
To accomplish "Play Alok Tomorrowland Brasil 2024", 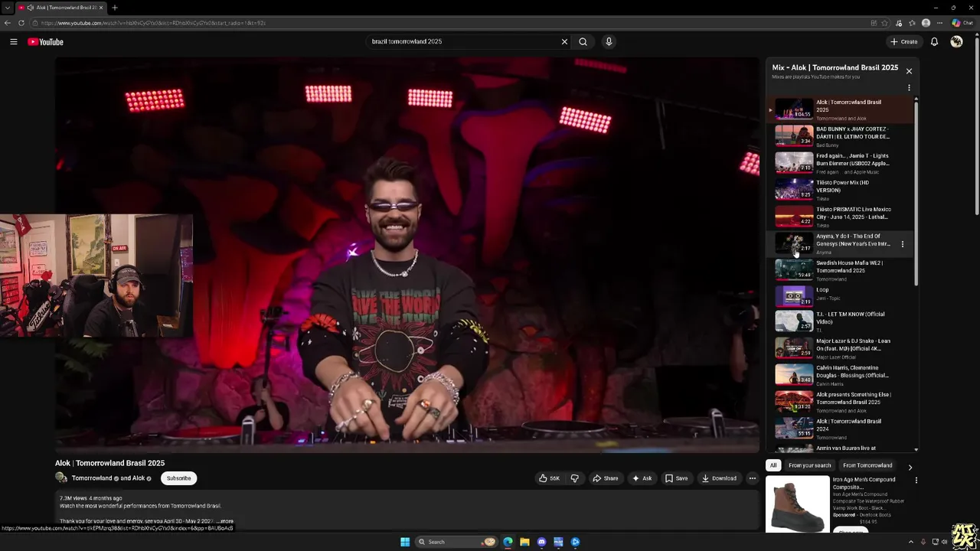I will click(840, 428).
